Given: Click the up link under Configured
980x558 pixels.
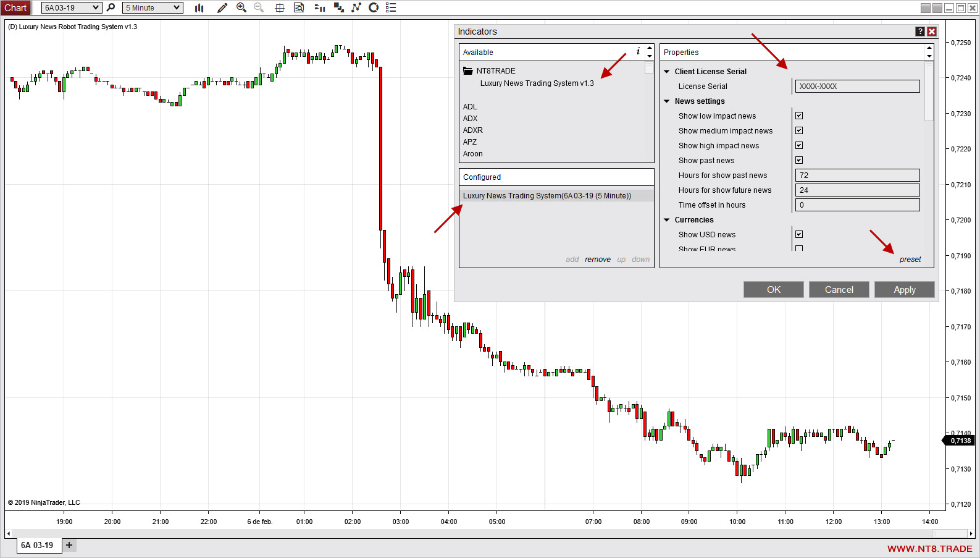Looking at the screenshot, I should 621,260.
